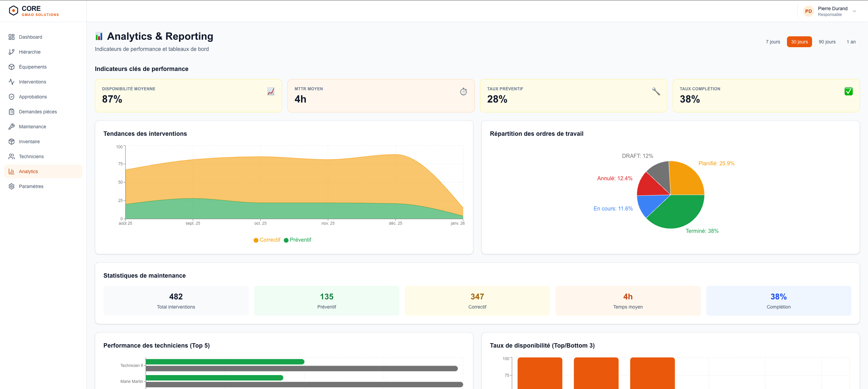Viewport: 868px width, 389px height.
Task: Toggle the Préventif series in chart legend
Action: [x=297, y=240]
